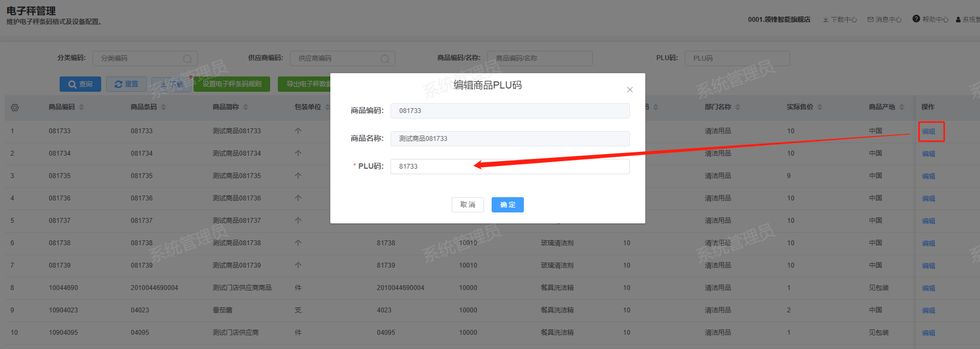Image resolution: width=980 pixels, height=349 pixels.
Task: Click 编辑 link for row 081736
Action: [929, 199]
